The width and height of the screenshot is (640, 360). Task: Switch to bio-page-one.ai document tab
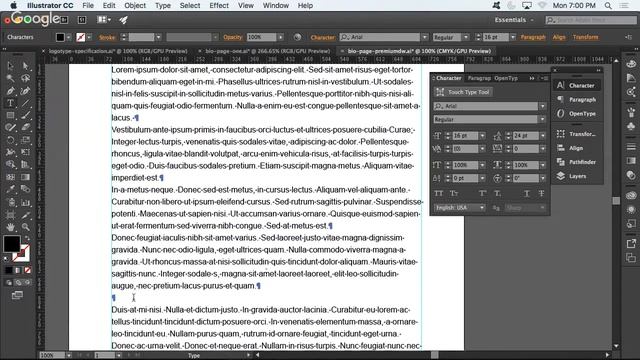point(267,51)
